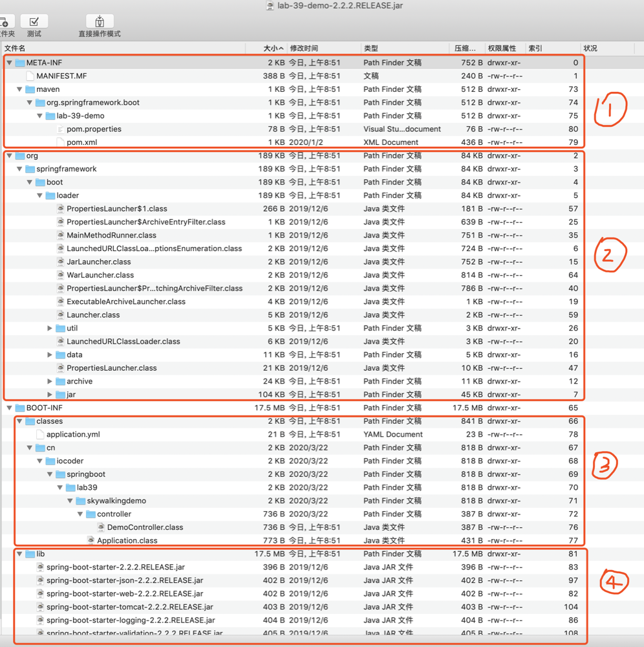The width and height of the screenshot is (644, 647).
Task: Click the 测试 (Test) toolbar icon
Action: pos(34,22)
